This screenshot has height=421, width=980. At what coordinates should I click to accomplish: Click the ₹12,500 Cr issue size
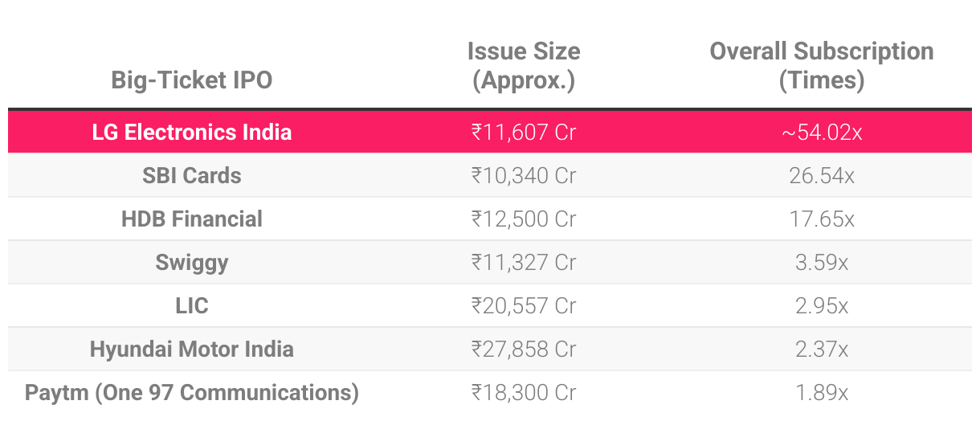point(524,219)
